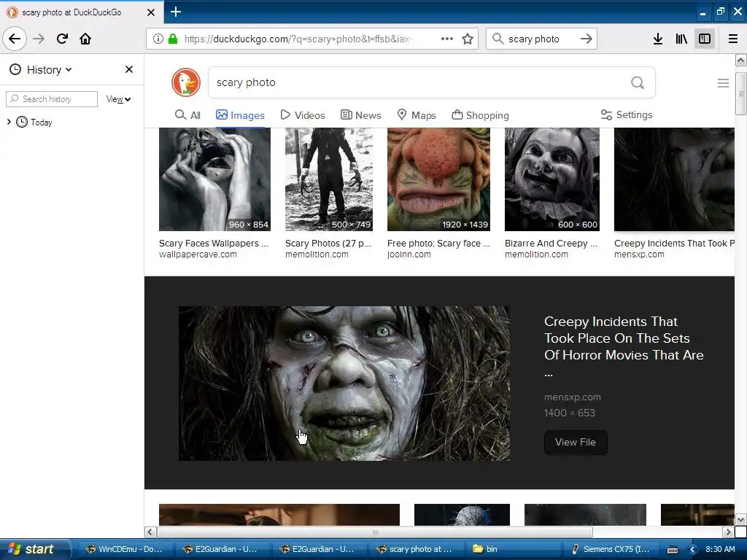Click the Search history field

pos(52,99)
